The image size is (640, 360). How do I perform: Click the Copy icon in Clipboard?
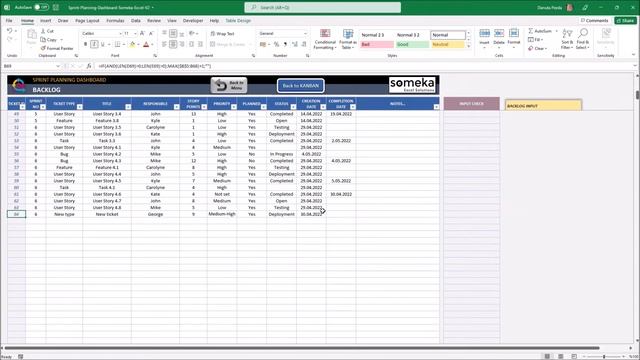(43, 40)
